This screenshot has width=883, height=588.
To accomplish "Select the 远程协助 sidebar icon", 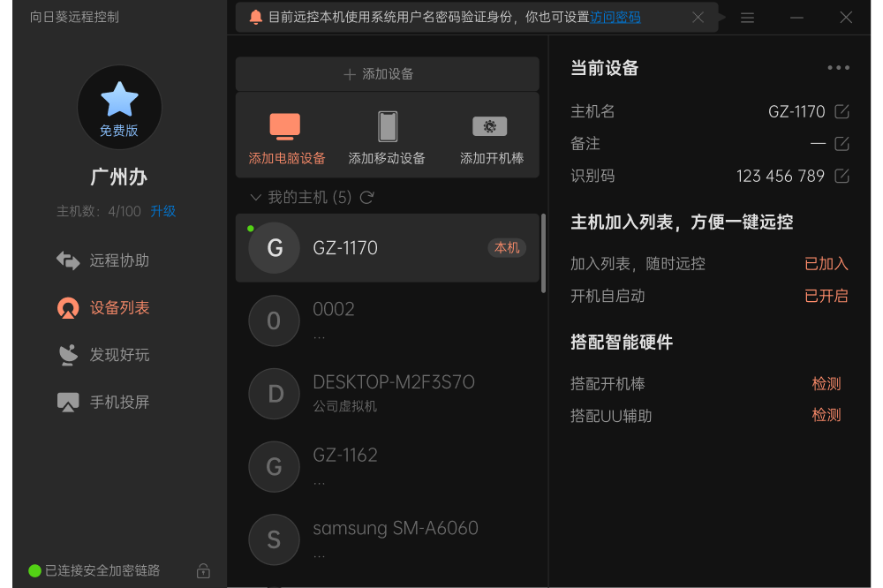I will tap(69, 260).
